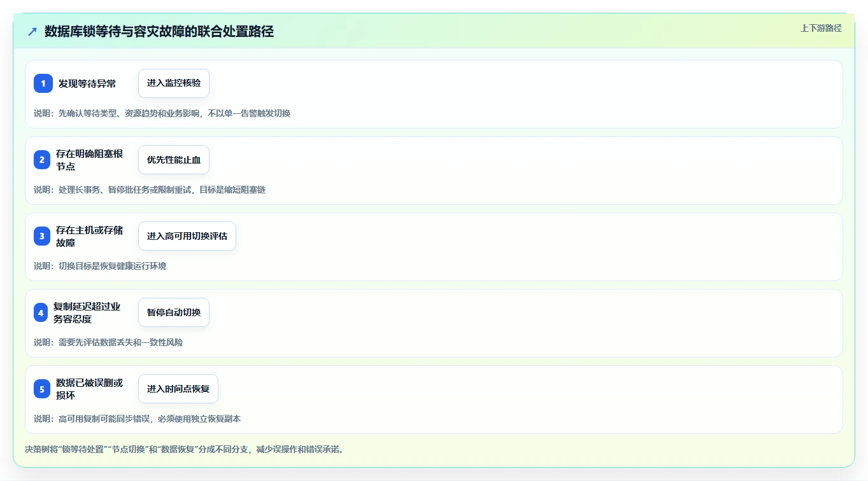The height and width of the screenshot is (481, 868).
Task: Click the note starting 高可用复制可能同步错误
Action: [x=138, y=419]
